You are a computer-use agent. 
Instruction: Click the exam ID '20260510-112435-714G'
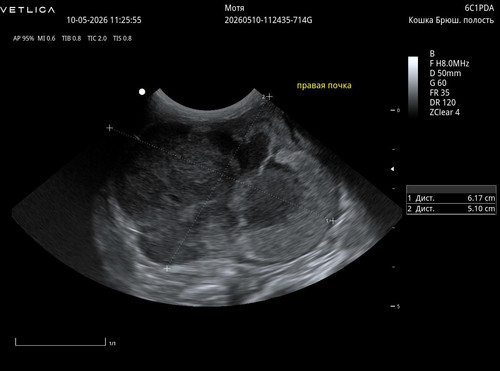[268, 20]
